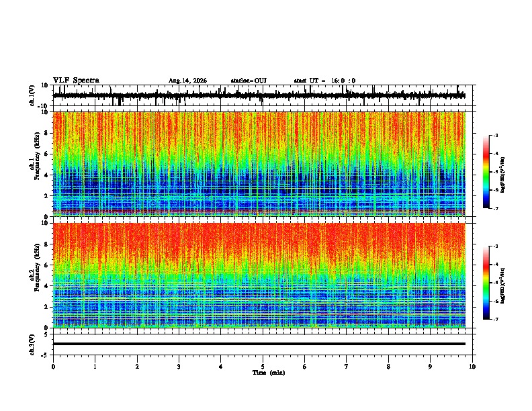Click time axis tick label "9"
The width and height of the screenshot is (532, 411).
[x=430, y=367]
